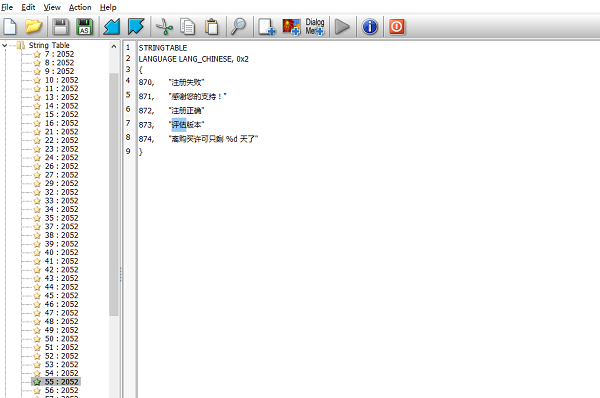Click the Copy pages icon
Image resolution: width=600 pixels, height=398 pixels.
(x=188, y=27)
